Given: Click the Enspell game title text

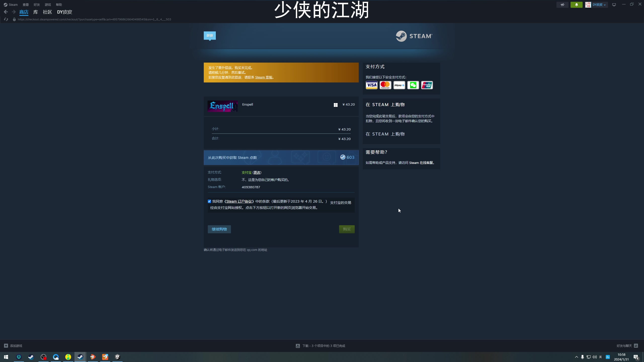Looking at the screenshot, I should click(248, 104).
